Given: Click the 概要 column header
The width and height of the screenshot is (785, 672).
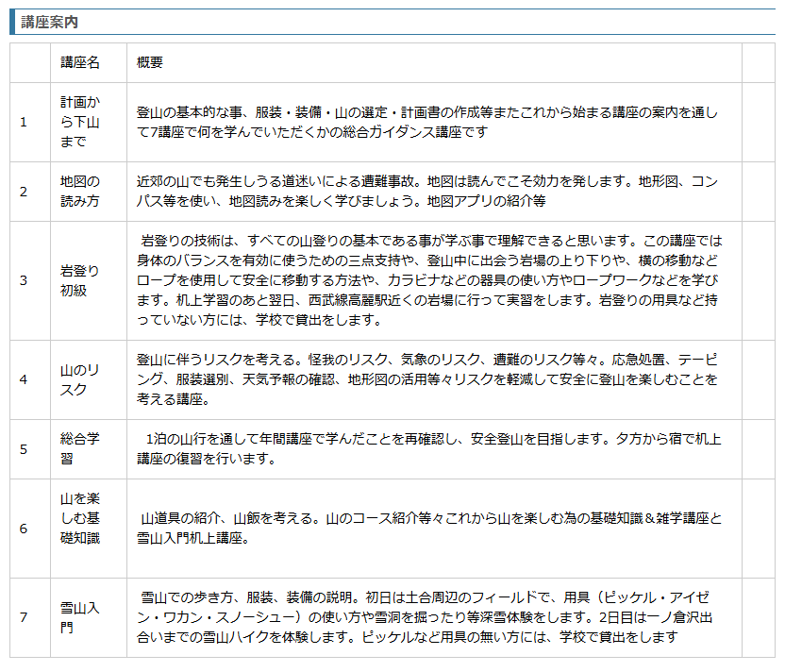Looking at the screenshot, I should (x=150, y=62).
